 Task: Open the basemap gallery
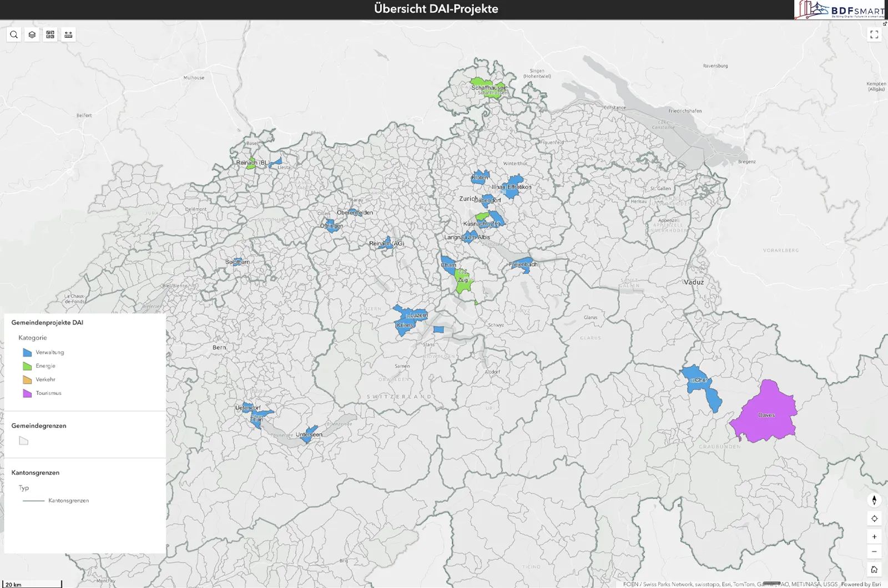click(x=51, y=34)
